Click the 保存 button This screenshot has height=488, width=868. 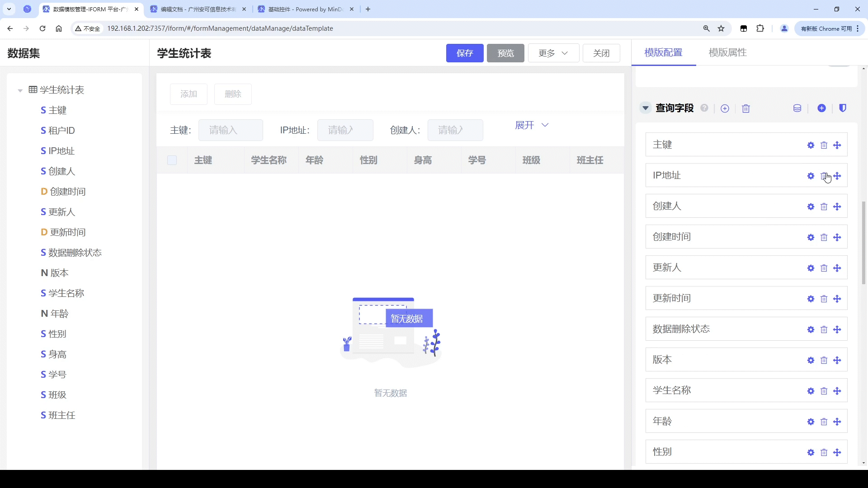(464, 53)
